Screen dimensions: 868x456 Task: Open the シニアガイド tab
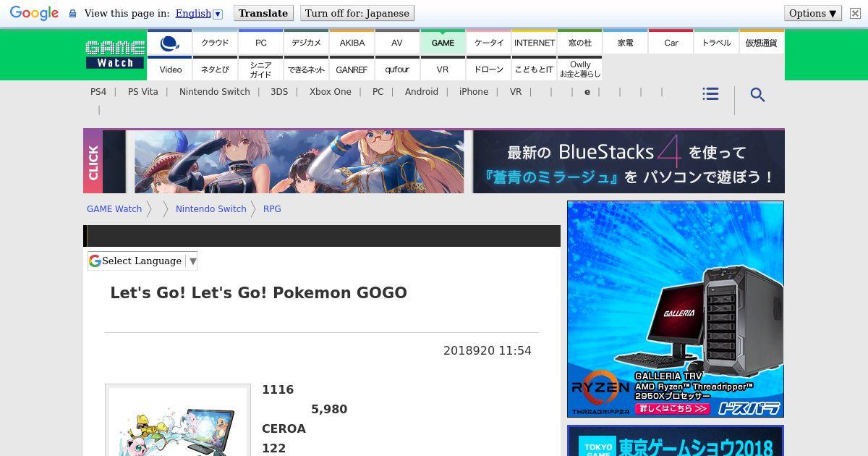[x=260, y=69]
